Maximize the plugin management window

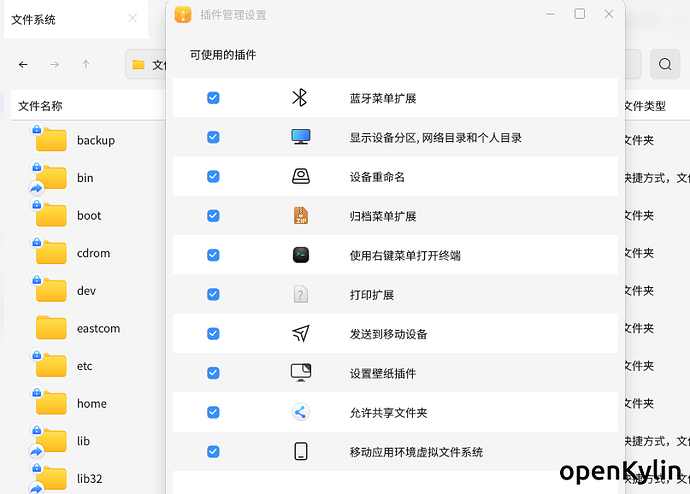[580, 14]
